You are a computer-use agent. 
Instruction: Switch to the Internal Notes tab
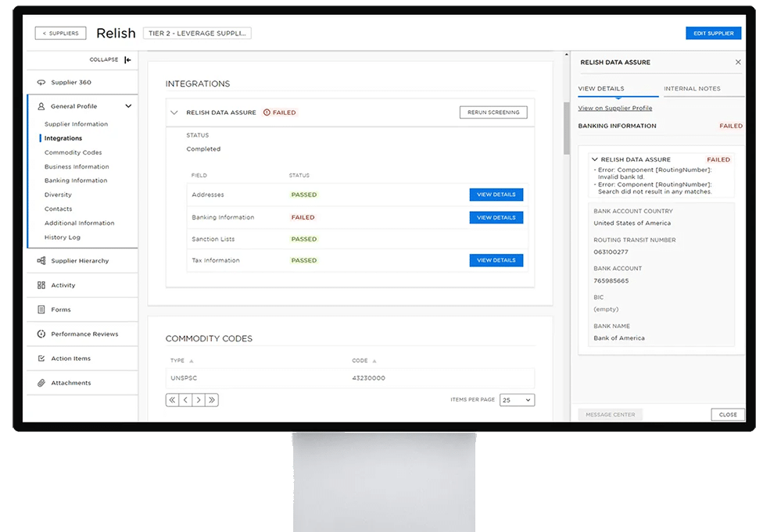tap(692, 88)
